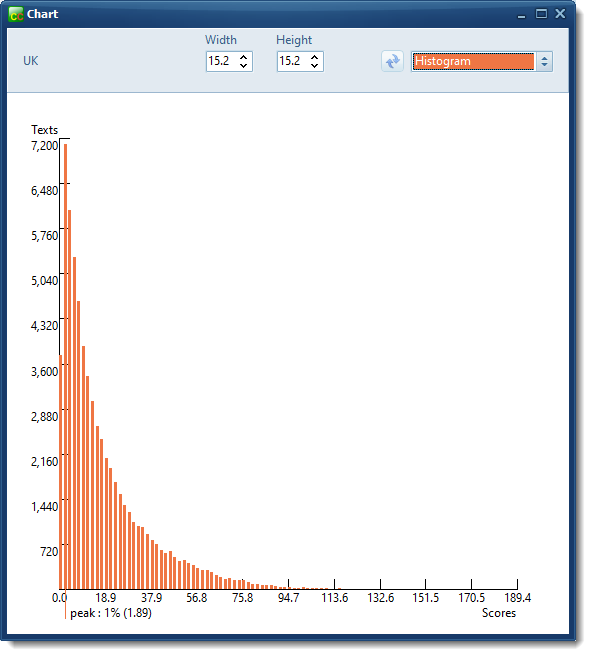
Task: Click the Height label
Action: pos(294,40)
